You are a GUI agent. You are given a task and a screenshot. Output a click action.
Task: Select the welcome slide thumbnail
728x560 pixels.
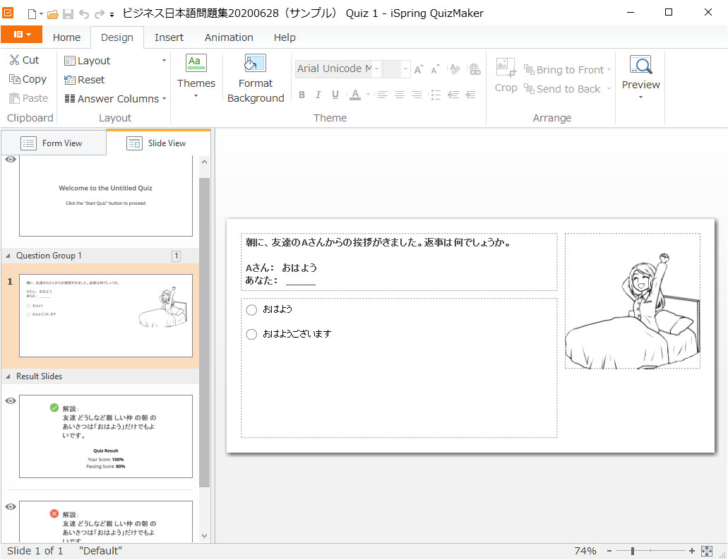[x=105, y=196]
